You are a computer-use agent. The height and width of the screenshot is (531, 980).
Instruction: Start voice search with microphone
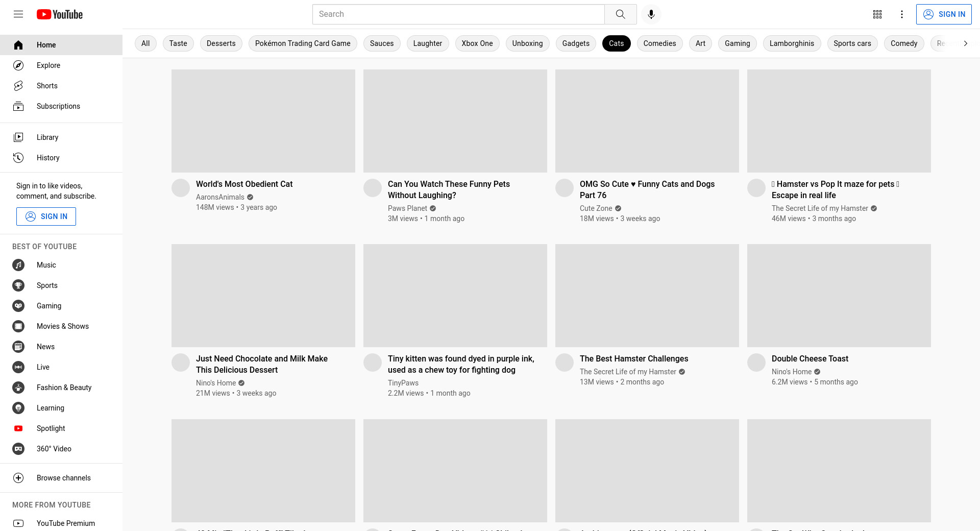651,14
